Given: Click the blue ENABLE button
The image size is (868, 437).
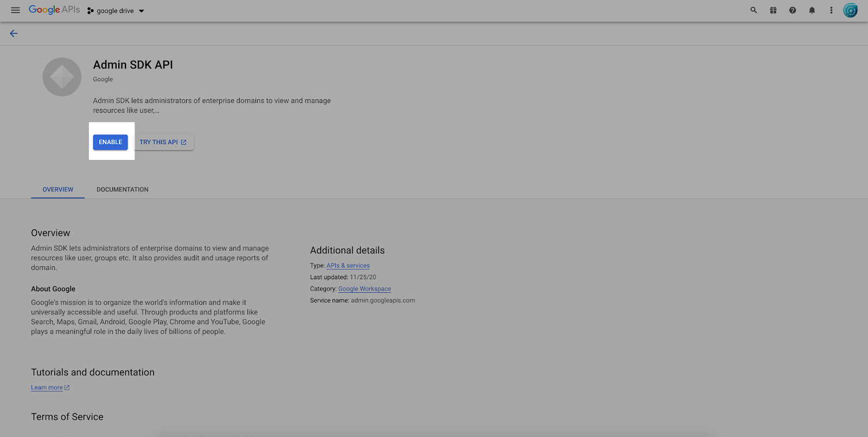Looking at the screenshot, I should point(111,142).
